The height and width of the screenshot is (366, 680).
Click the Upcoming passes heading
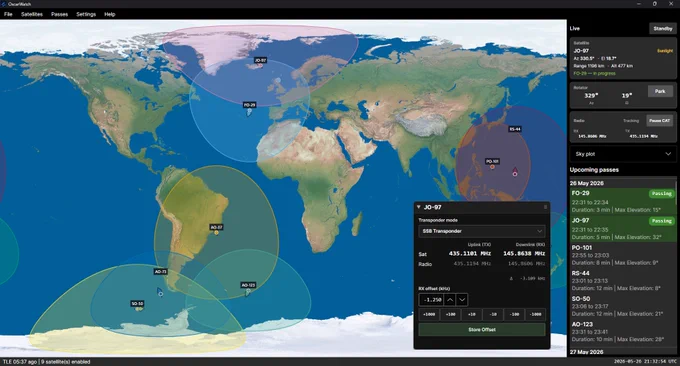594,170
